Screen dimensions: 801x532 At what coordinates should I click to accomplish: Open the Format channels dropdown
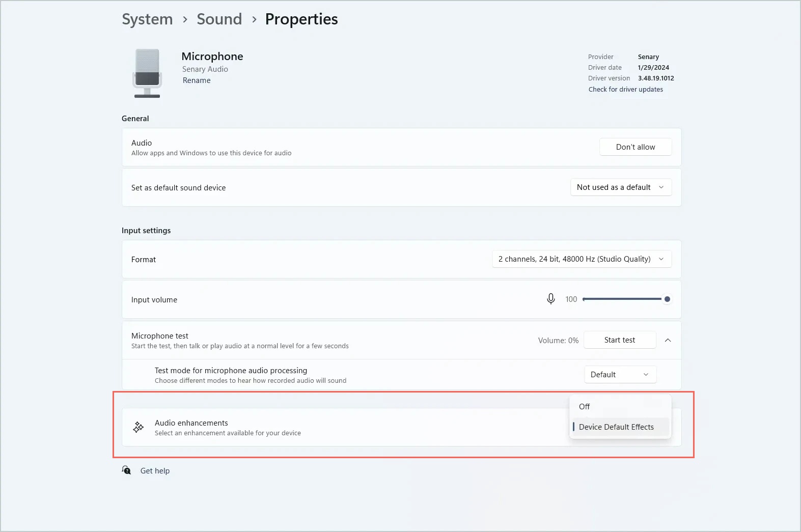(x=581, y=259)
